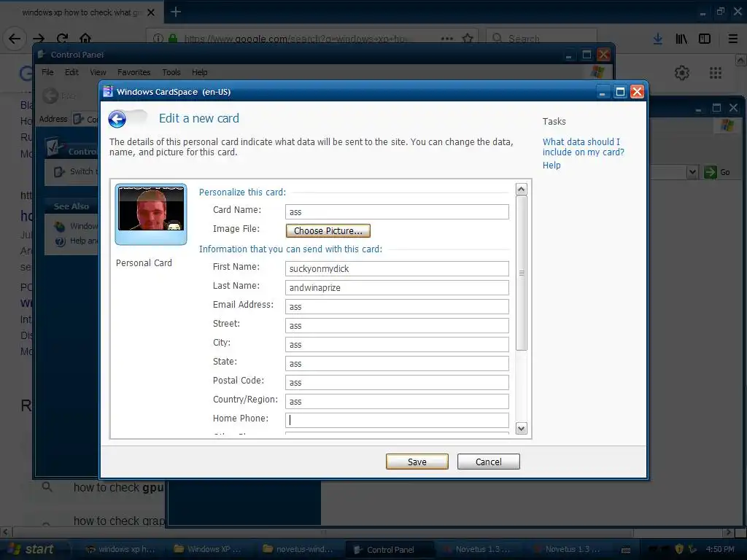The width and height of the screenshot is (747, 560).
Task: Open a new browser tab
Action: click(176, 12)
